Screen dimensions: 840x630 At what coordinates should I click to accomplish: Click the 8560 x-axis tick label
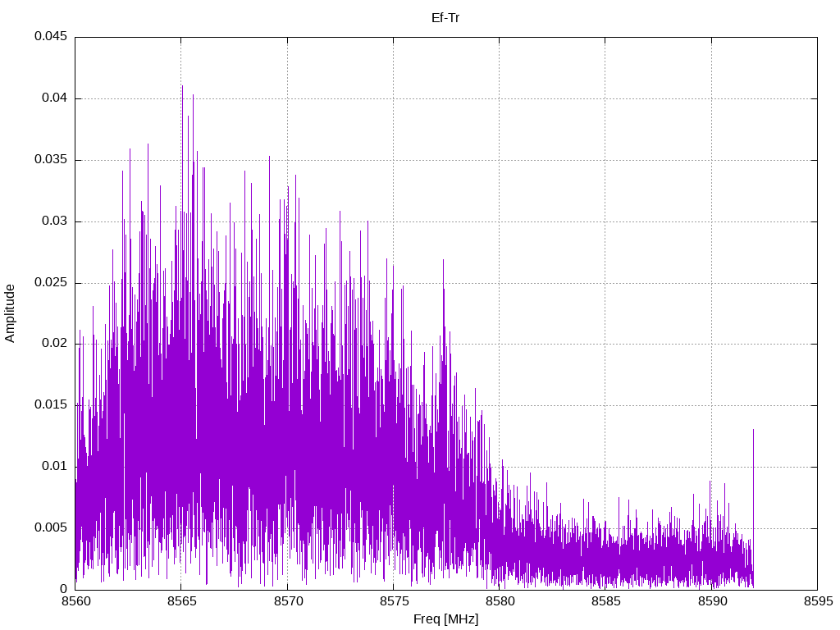point(76,601)
